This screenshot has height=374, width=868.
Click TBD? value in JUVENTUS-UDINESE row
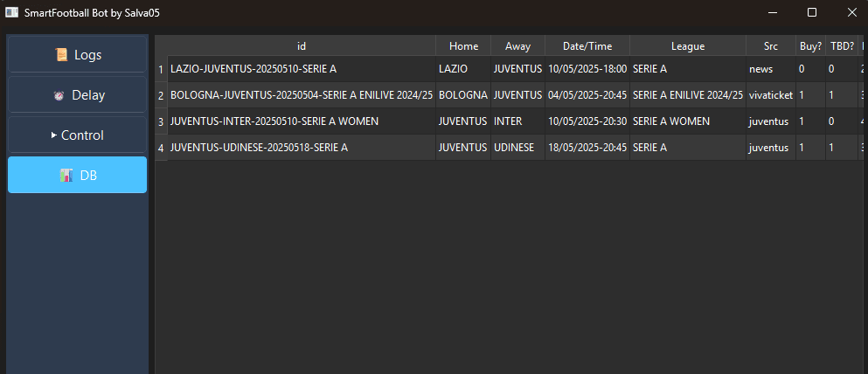842,148
